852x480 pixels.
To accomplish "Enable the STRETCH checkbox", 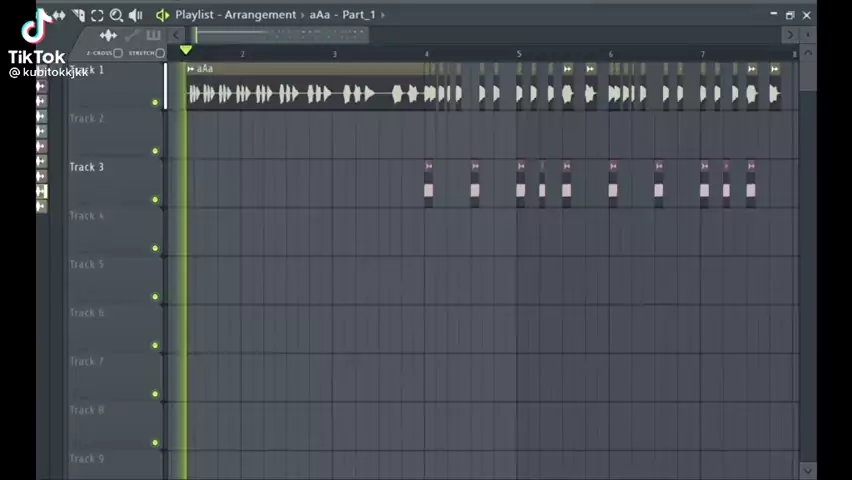I will (x=160, y=53).
